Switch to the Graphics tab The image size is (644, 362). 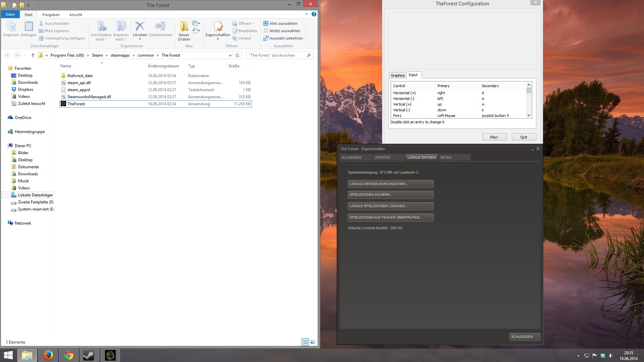tap(397, 75)
